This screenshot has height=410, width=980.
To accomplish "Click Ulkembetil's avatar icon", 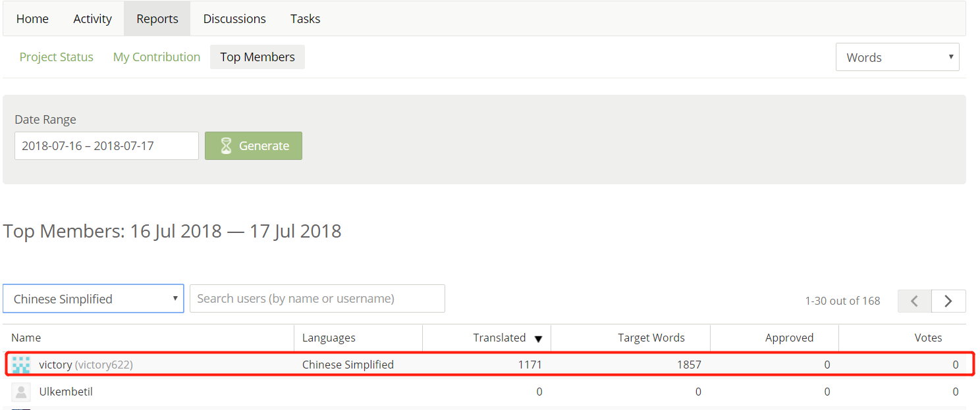I will pos(20,392).
